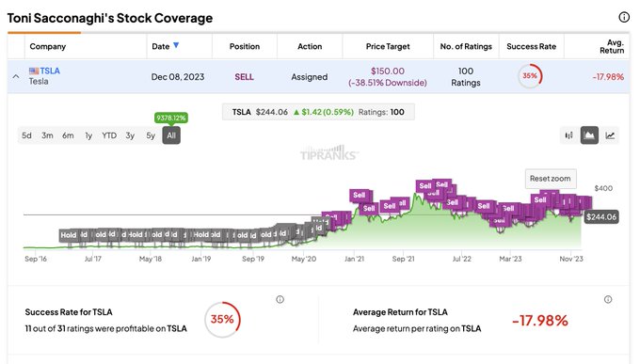
Task: Open info icon for Success Rate for TSLA
Action: (x=280, y=299)
